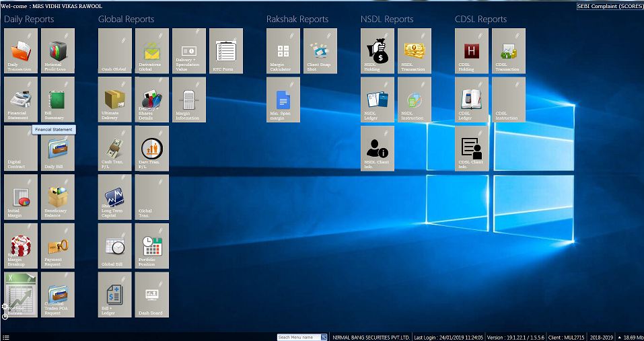Open the hamburger menu in status bar
644x341 pixels.
click(x=5, y=337)
